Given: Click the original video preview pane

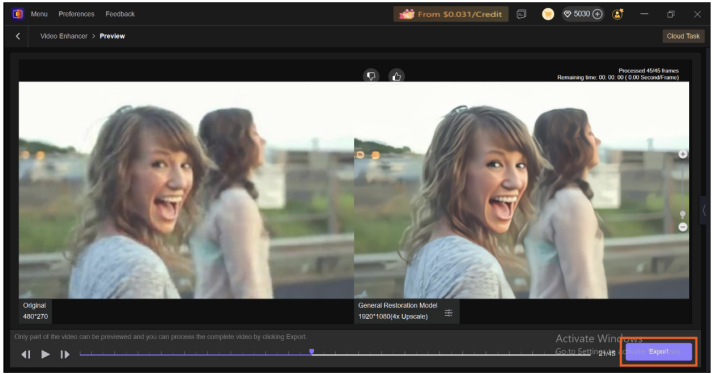Looking at the screenshot, I should [186, 190].
